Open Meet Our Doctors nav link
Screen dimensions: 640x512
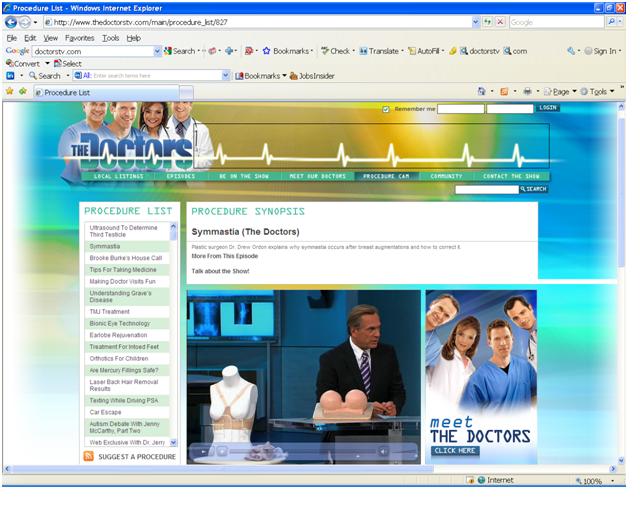[318, 176]
